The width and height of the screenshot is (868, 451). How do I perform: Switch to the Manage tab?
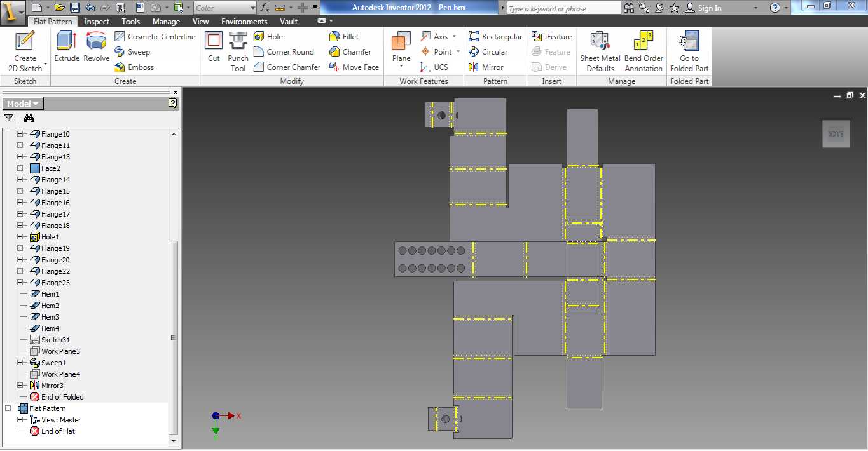166,21
